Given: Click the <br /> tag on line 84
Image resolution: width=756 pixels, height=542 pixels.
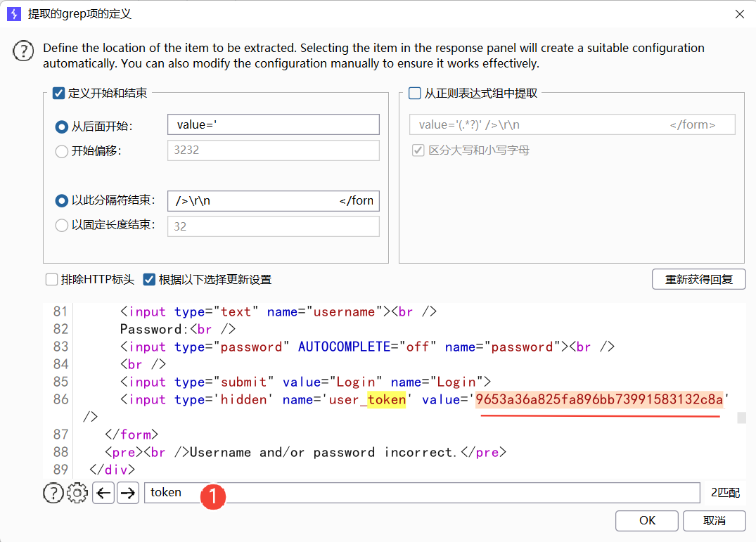Looking at the screenshot, I should click(143, 364).
